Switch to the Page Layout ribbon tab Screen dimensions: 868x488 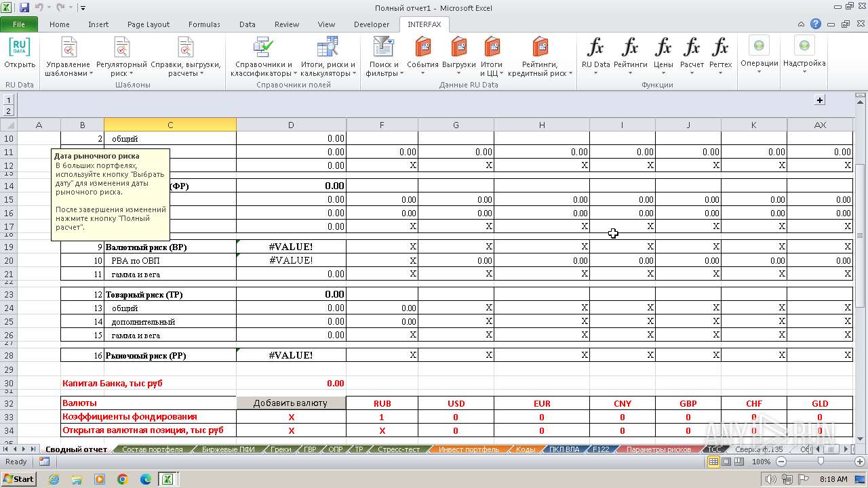149,24
